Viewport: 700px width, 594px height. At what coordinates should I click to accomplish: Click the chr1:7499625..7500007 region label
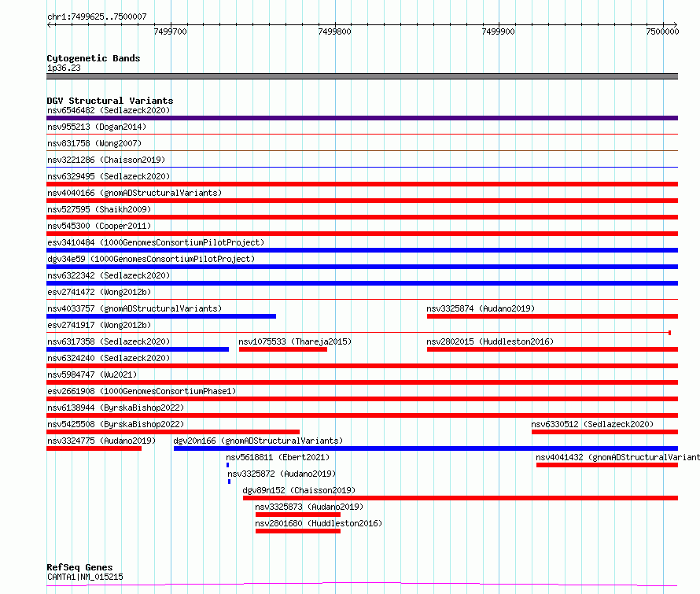(x=97, y=17)
